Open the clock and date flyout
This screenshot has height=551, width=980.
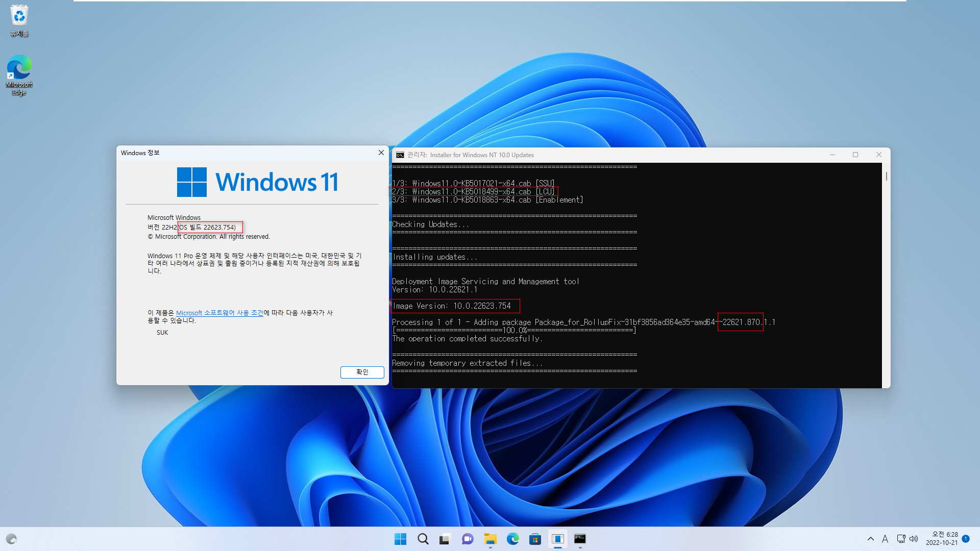pyautogui.click(x=942, y=539)
